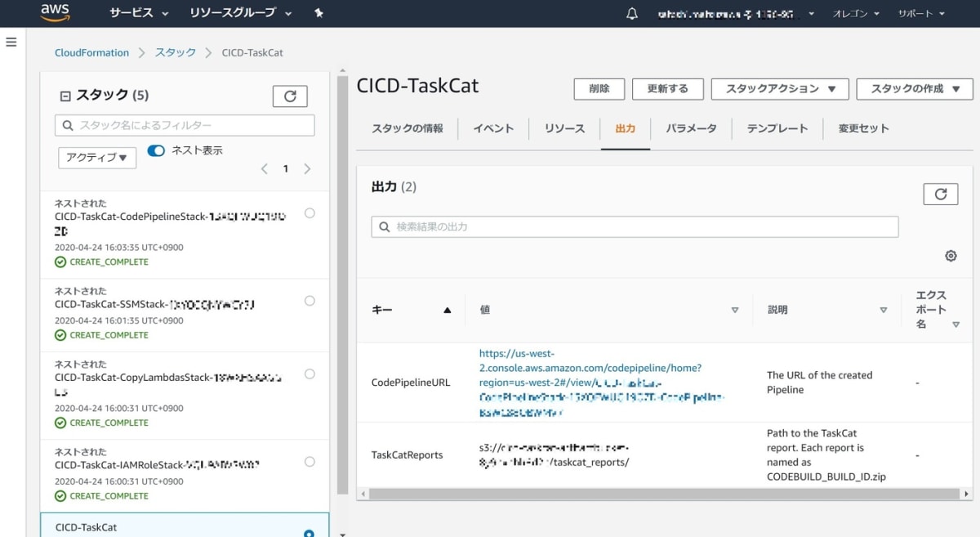Viewport: 980px width, 537px height.
Task: Open the account name dropdown
Action: (736, 14)
